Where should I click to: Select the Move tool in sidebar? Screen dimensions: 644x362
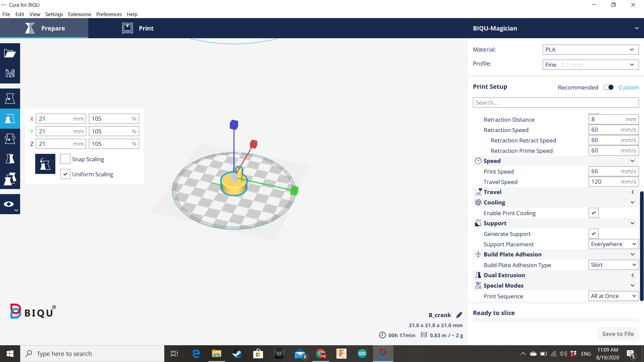10,99
